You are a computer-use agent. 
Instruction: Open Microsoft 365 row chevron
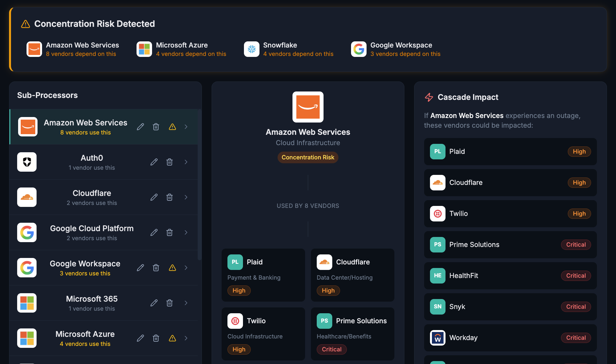186,303
